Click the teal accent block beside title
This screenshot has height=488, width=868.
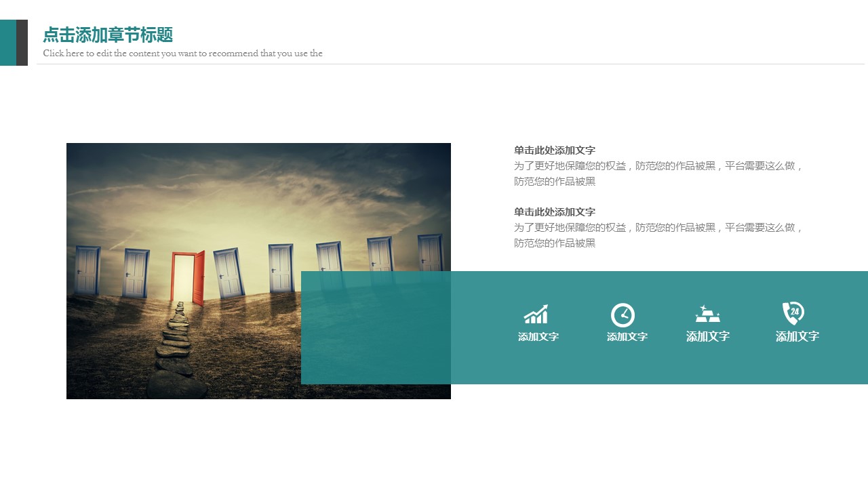click(x=8, y=43)
